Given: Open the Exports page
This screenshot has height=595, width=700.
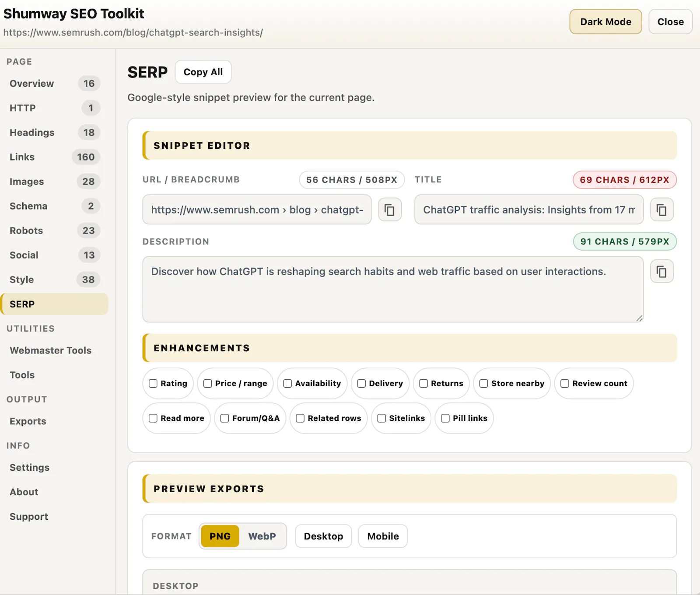Looking at the screenshot, I should (55, 421).
